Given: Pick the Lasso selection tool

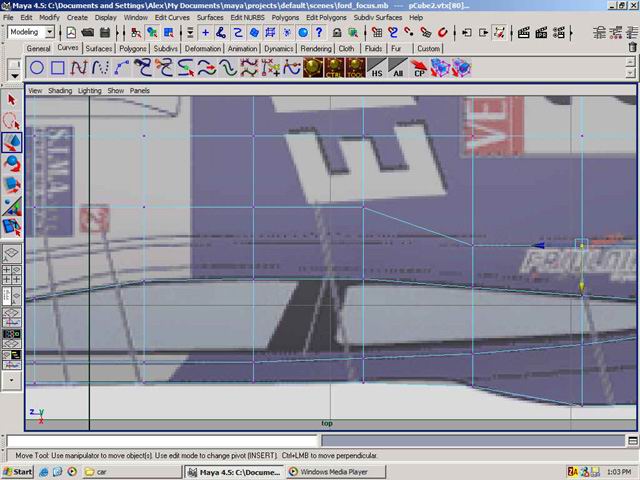Looking at the screenshot, I should (12, 121).
